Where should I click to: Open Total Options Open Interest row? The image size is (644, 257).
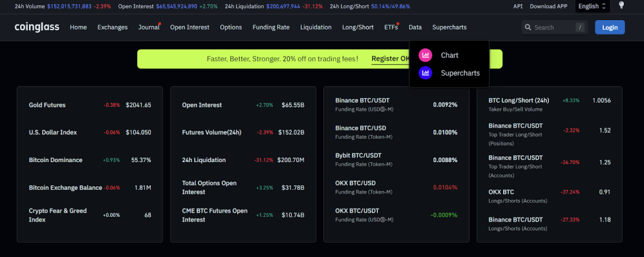(243, 188)
